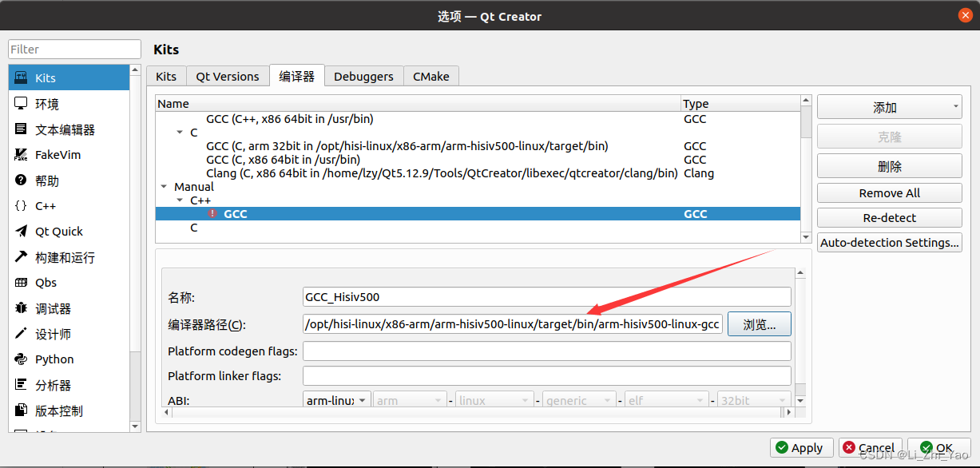This screenshot has height=468, width=980.
Task: Open the Python category icon
Action: tap(22, 359)
